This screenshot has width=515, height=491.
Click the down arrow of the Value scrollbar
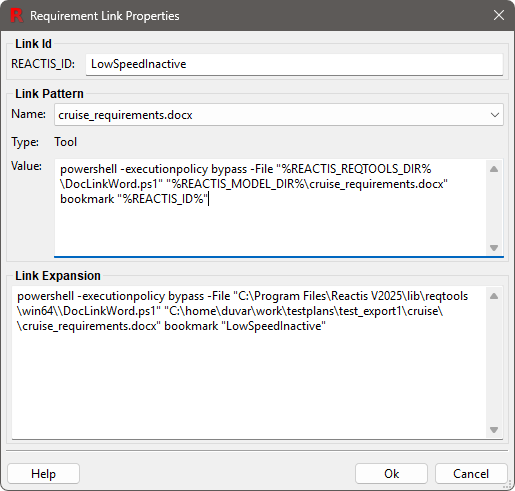(x=494, y=248)
